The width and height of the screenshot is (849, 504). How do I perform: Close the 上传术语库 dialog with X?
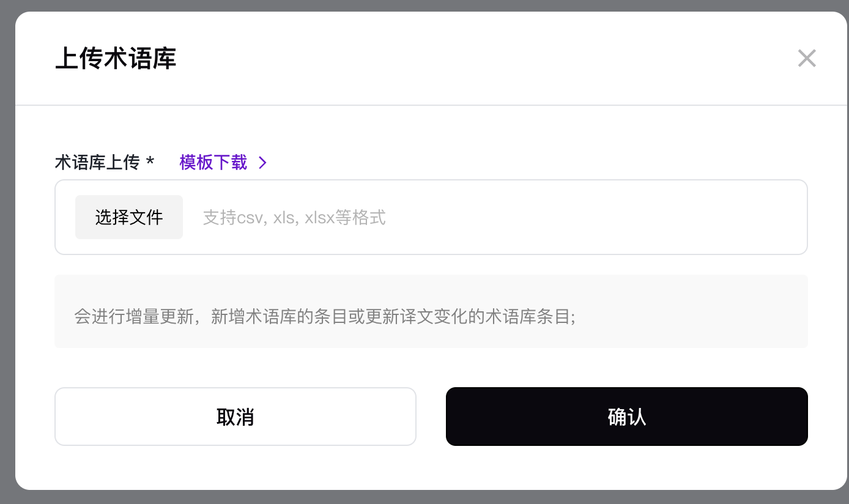807,59
